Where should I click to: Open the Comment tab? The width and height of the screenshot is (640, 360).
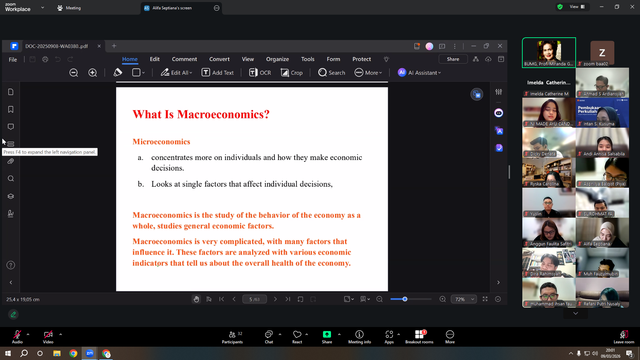[184, 59]
